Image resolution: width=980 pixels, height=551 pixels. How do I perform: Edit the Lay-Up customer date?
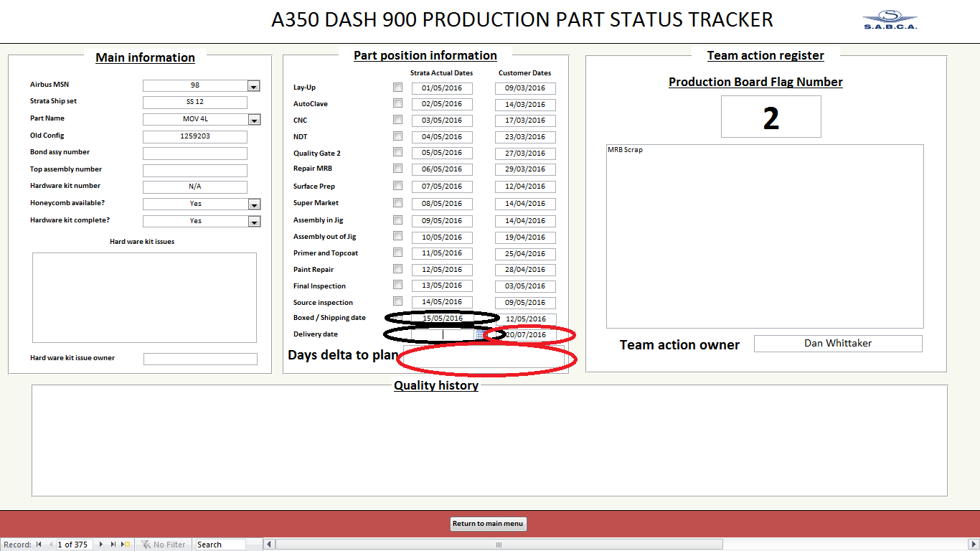525,88
